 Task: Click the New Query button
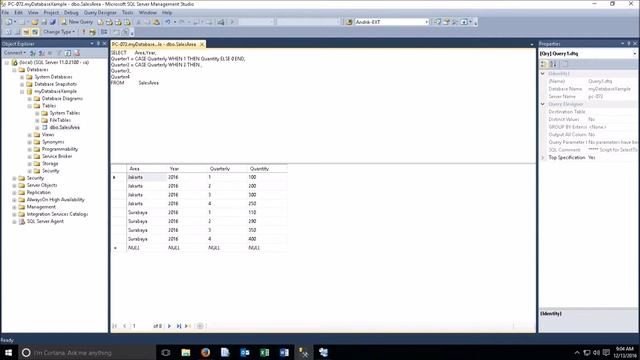pos(77,22)
